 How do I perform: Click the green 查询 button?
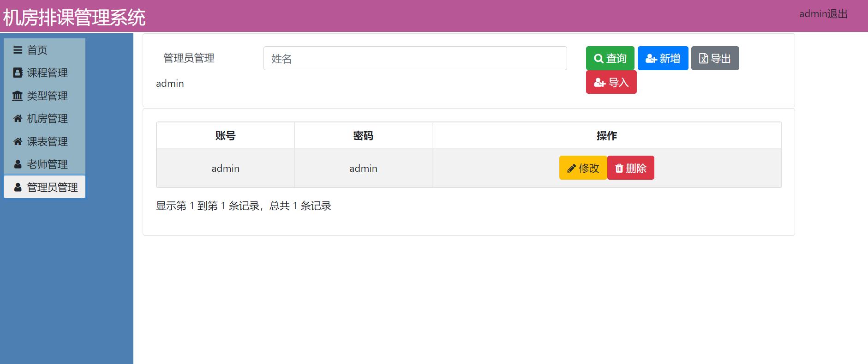point(610,58)
